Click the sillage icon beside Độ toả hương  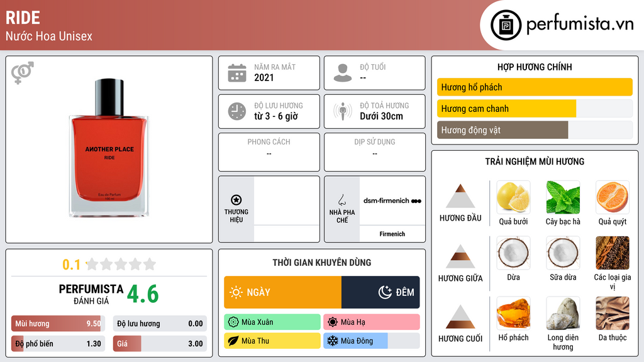[343, 111]
